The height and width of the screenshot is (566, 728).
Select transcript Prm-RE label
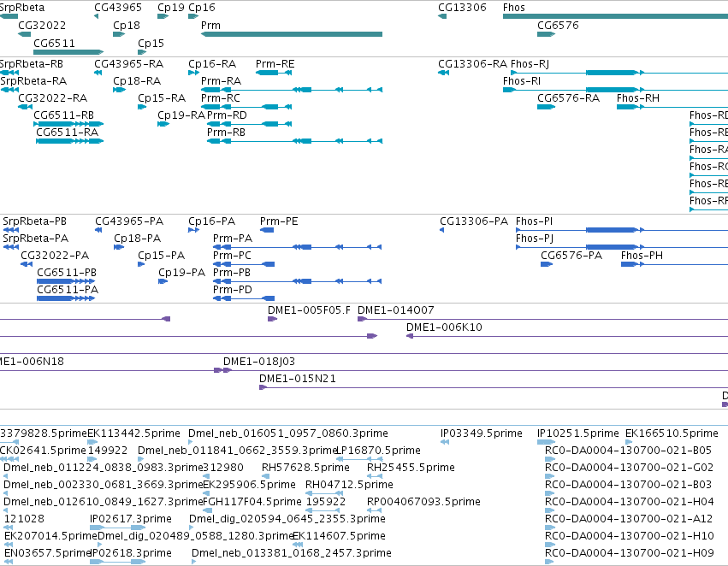(275, 64)
